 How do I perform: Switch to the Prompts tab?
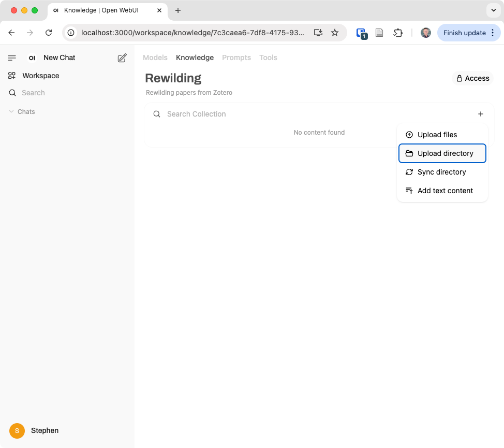236,57
